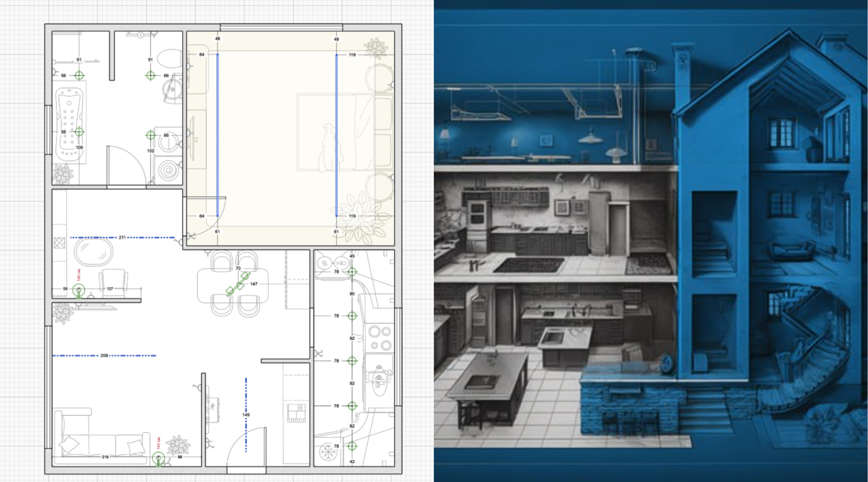Click the dimension value 82 in the kitchen
The width and height of the screenshot is (868, 482).
tap(352, 426)
